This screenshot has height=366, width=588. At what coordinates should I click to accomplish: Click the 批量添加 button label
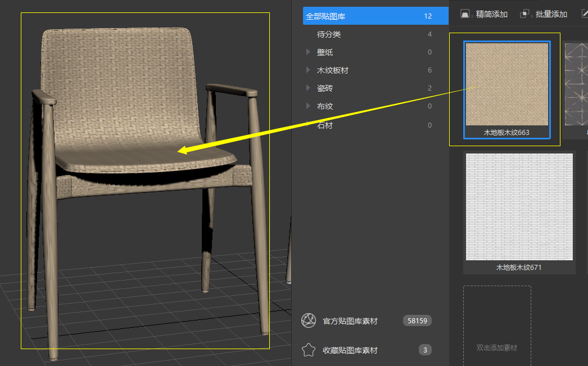pyautogui.click(x=551, y=14)
